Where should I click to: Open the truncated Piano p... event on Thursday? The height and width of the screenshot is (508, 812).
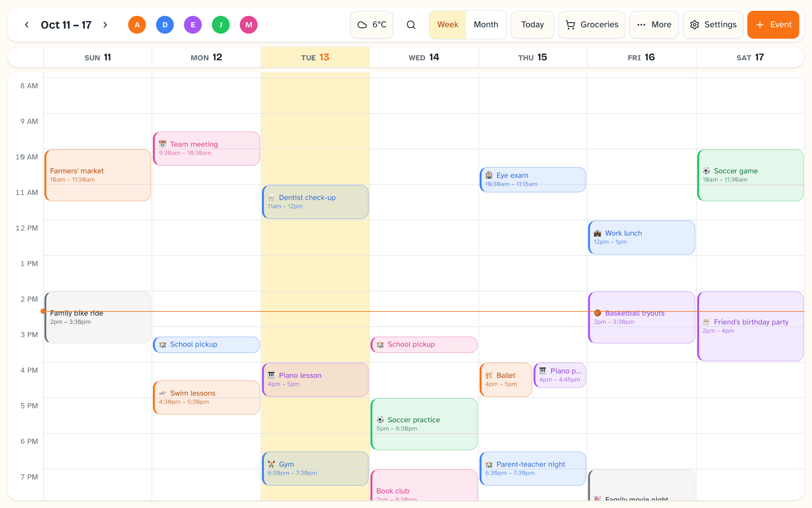pos(560,375)
